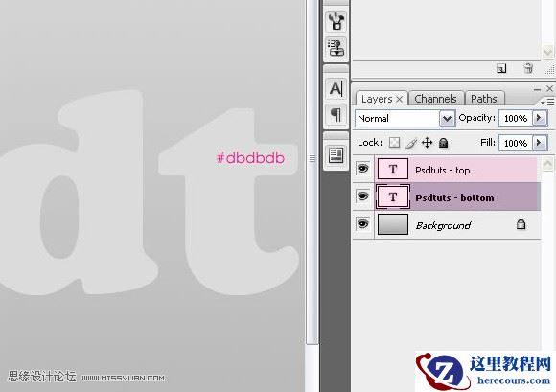556x392 pixels.
Task: Click the Background layer gradient thumbnail
Action: tap(392, 224)
